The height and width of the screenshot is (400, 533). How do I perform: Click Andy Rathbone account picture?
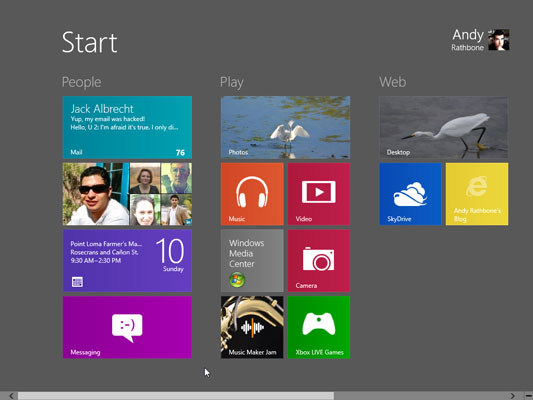tap(499, 40)
